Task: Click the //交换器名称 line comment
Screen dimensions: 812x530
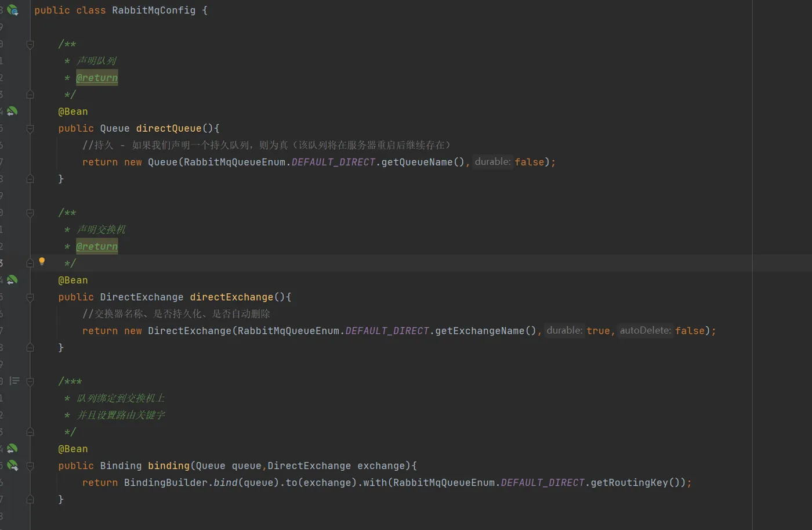Action: click(176, 314)
